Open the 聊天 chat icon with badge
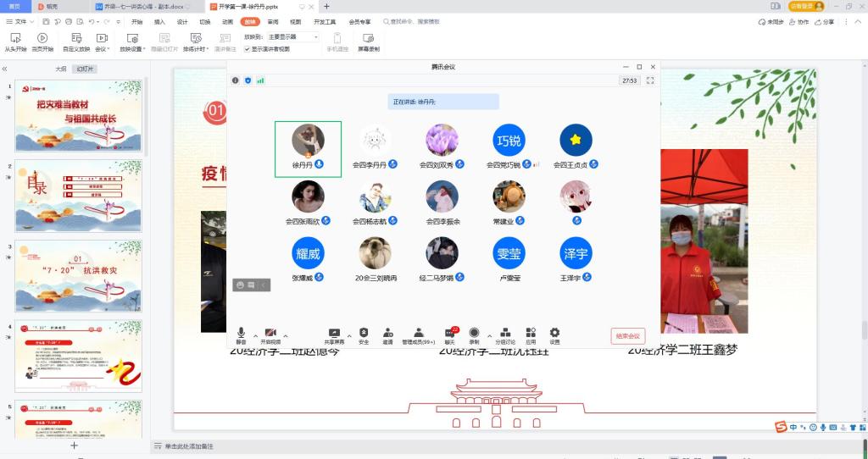Image resolution: width=868 pixels, height=459 pixels. click(x=448, y=333)
